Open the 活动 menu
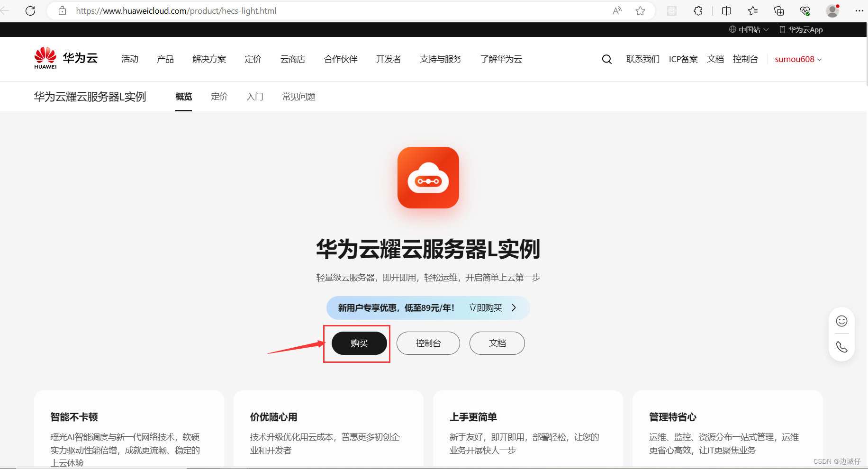The image size is (868, 469). [130, 59]
